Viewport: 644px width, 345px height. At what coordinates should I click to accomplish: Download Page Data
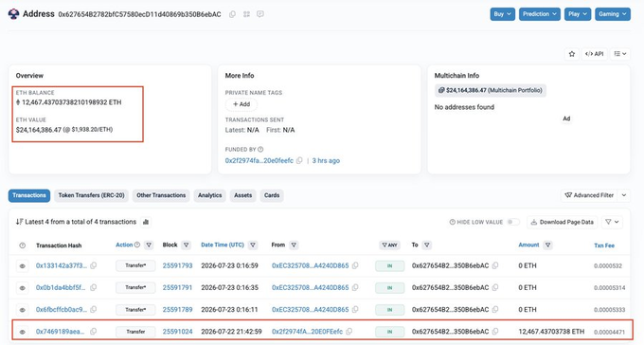tap(563, 222)
